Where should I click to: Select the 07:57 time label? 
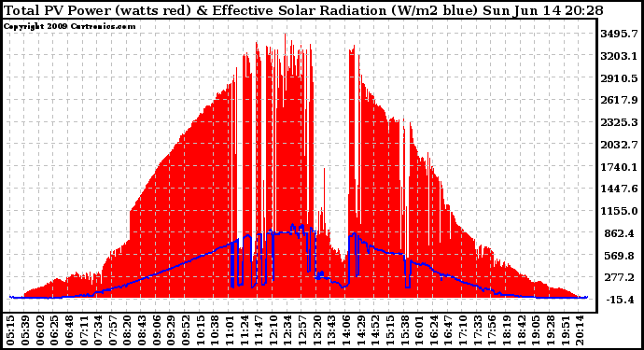(113, 330)
